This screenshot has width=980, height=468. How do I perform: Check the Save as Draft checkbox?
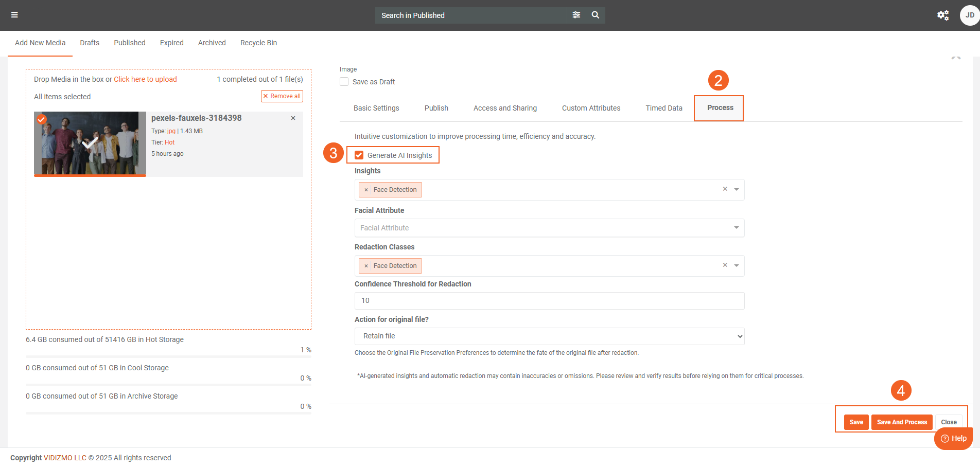pyautogui.click(x=344, y=82)
